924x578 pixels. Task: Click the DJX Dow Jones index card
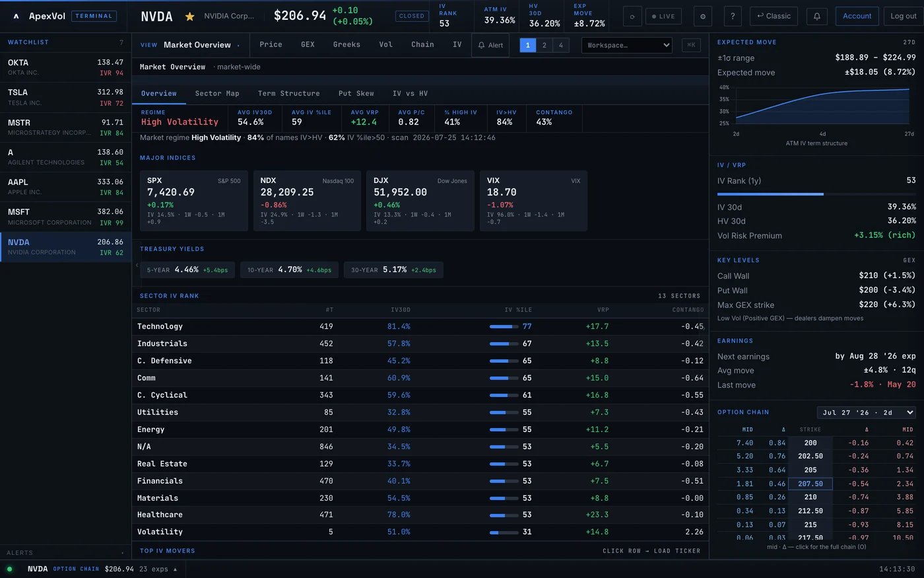[420, 201]
